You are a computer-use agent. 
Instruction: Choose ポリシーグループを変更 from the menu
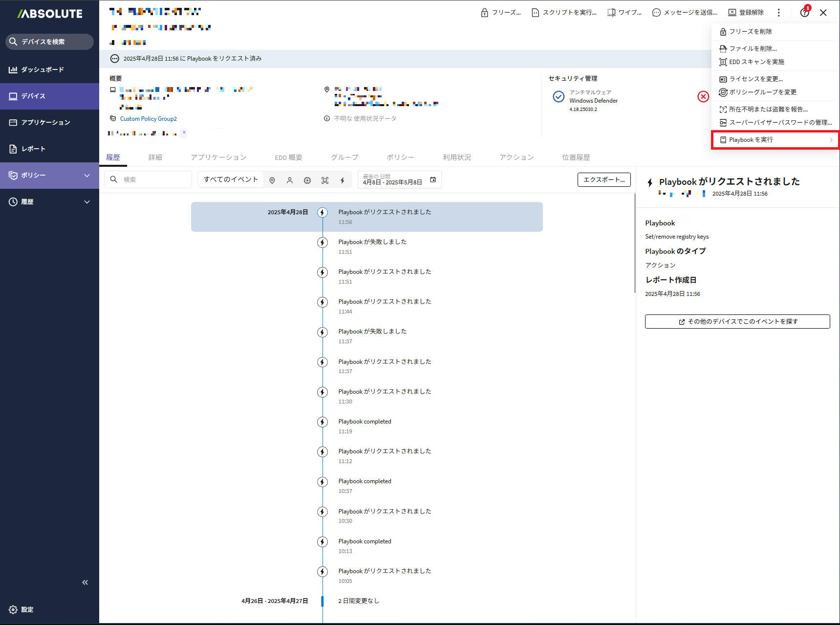pyautogui.click(x=762, y=92)
